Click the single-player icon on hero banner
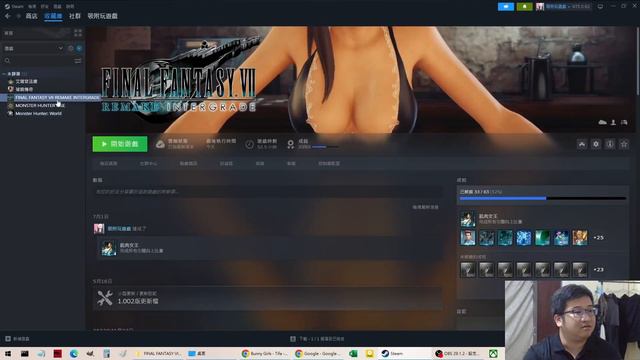The image size is (640, 360). tap(613, 122)
